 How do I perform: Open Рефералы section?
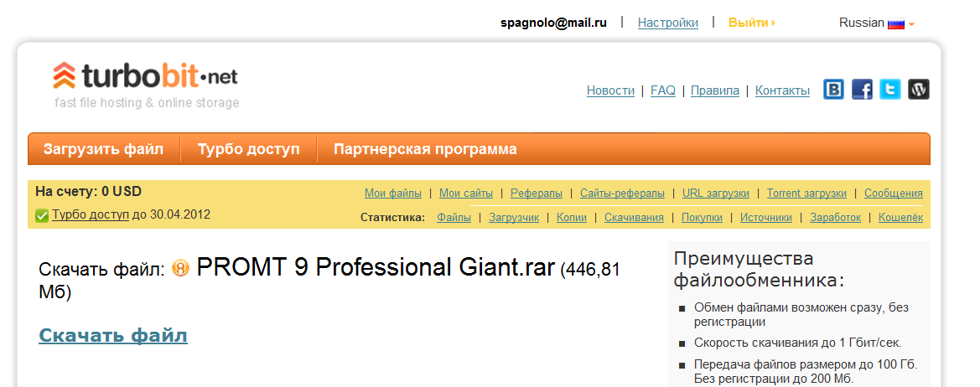point(537,193)
